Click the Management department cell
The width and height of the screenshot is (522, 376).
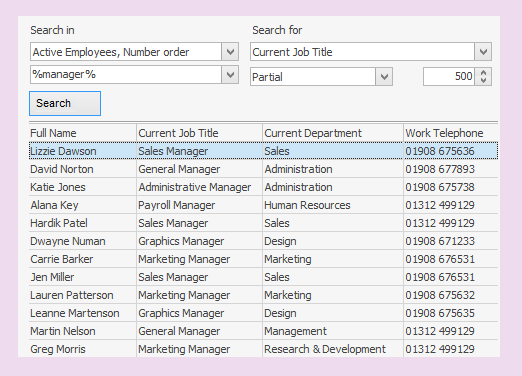click(333, 331)
